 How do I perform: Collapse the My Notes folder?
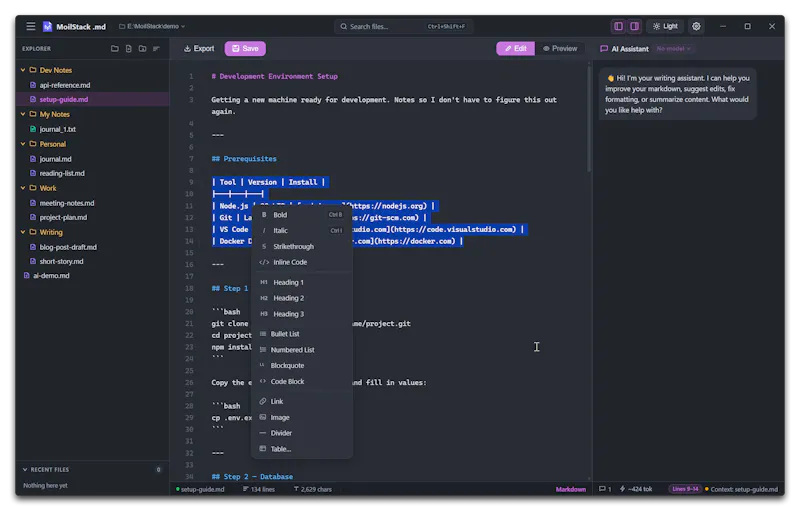click(x=23, y=114)
